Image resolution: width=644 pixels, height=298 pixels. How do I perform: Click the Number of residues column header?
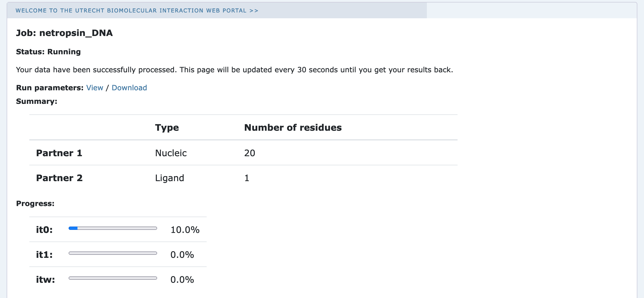point(293,127)
